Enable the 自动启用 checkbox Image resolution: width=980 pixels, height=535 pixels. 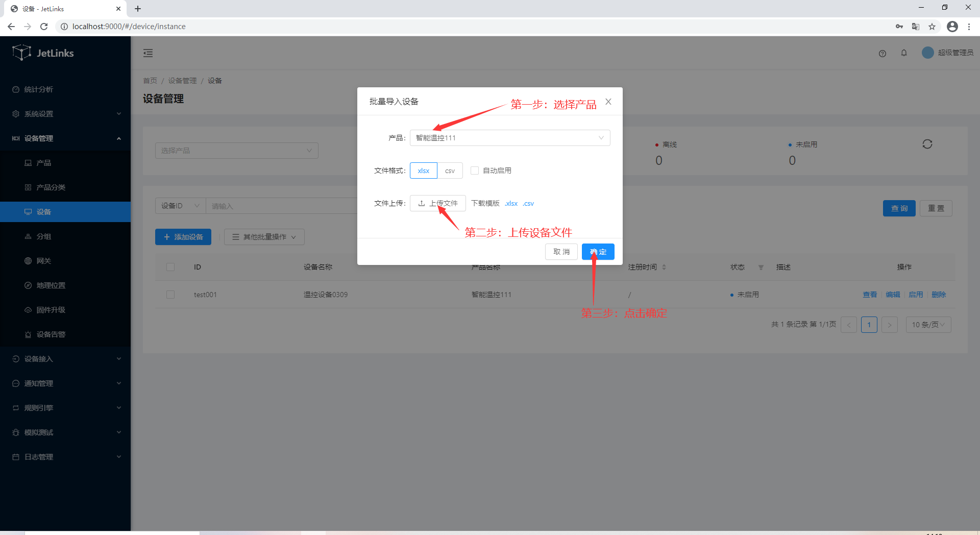(x=475, y=171)
